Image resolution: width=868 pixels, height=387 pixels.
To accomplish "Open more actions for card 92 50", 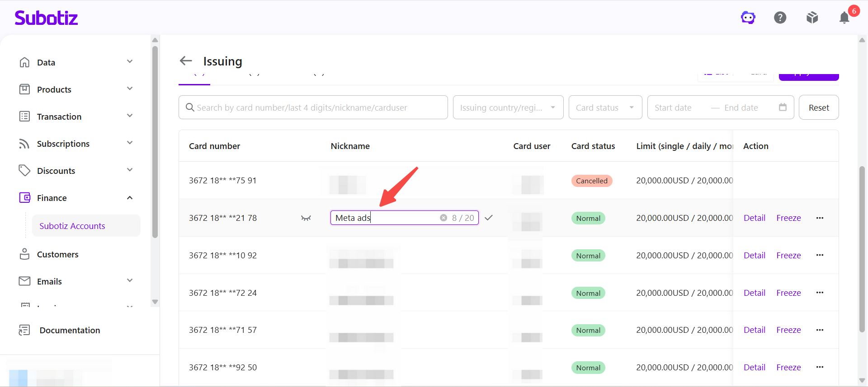I will [x=820, y=367].
